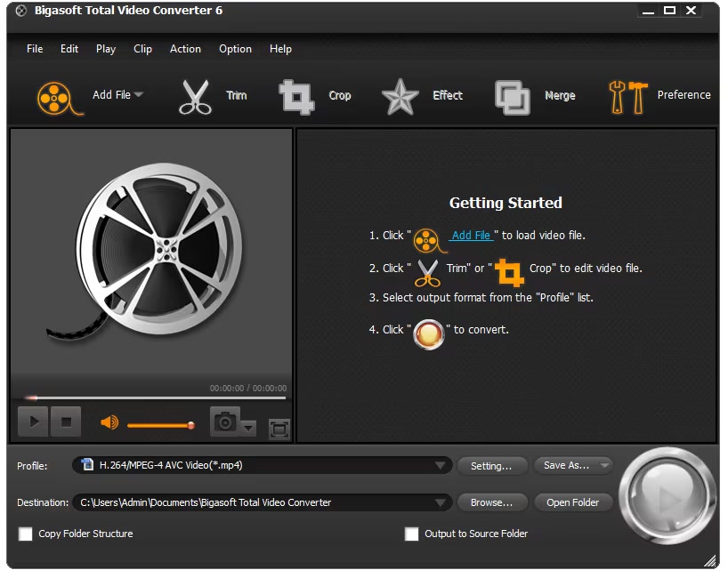728x578 pixels.
Task: Enable Copy Folder Structure checkbox
Action: point(26,534)
